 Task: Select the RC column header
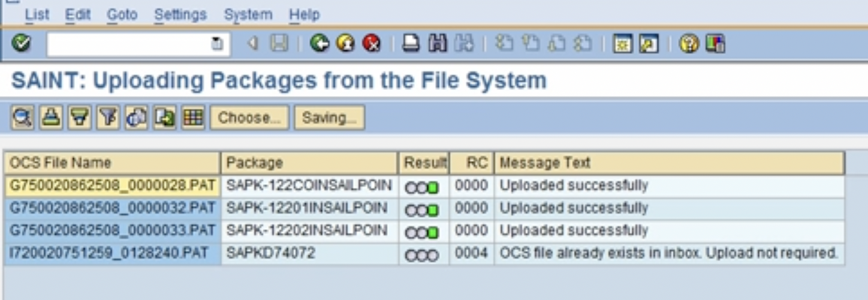click(x=472, y=163)
